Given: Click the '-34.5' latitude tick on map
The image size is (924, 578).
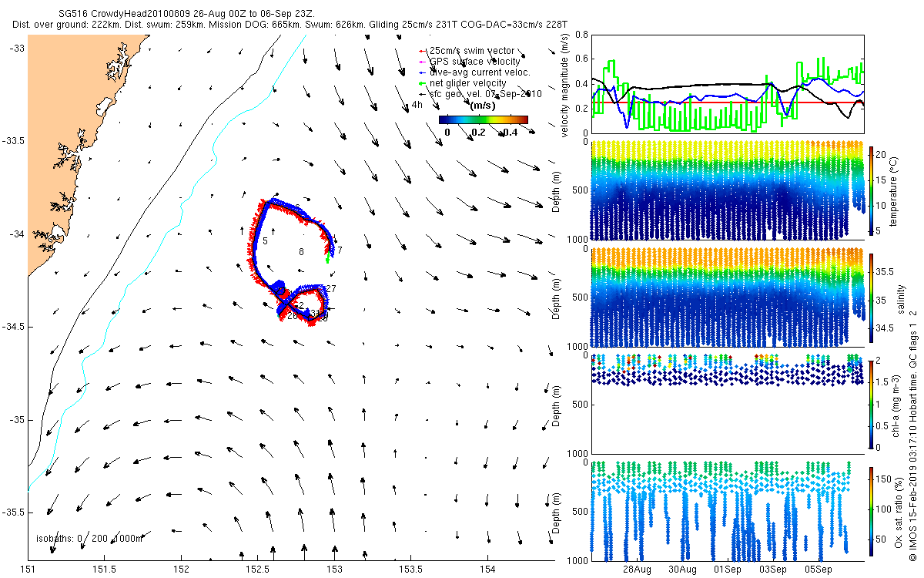Looking at the screenshot, I should (x=14, y=327).
